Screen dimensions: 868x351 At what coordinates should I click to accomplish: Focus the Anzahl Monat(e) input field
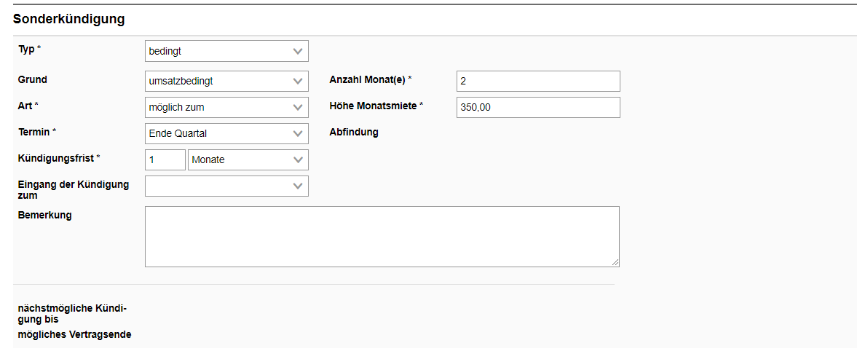pyautogui.click(x=538, y=82)
